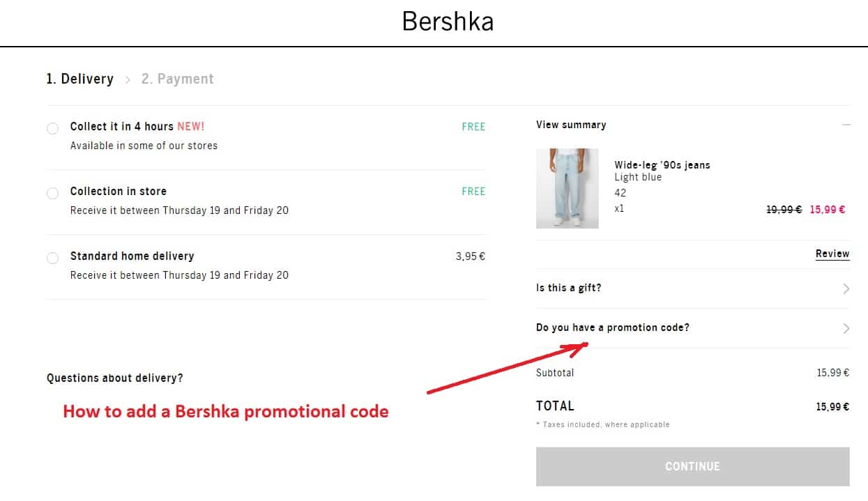Viewport: 868px width, 501px height.
Task: Choose 'Standard home delivery'
Action: 52,258
